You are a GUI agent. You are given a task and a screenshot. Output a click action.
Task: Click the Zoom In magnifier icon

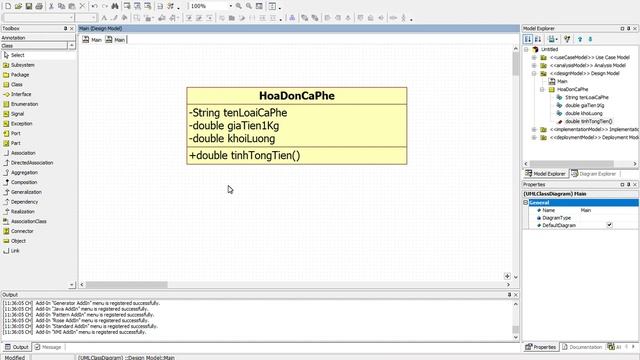point(239,6)
